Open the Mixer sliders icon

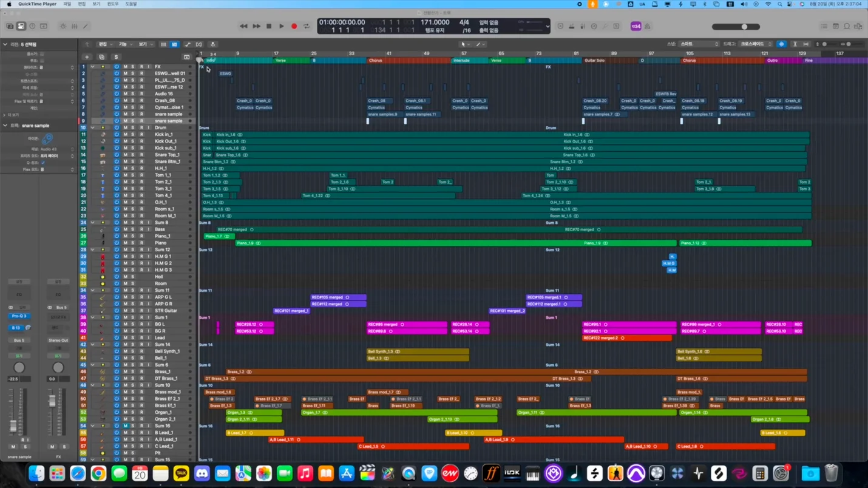pos(75,27)
